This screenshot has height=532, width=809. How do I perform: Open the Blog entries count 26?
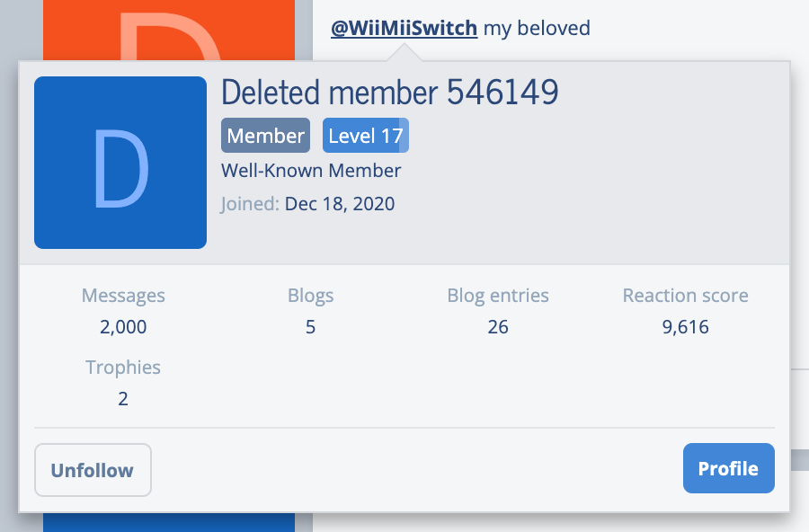498,326
